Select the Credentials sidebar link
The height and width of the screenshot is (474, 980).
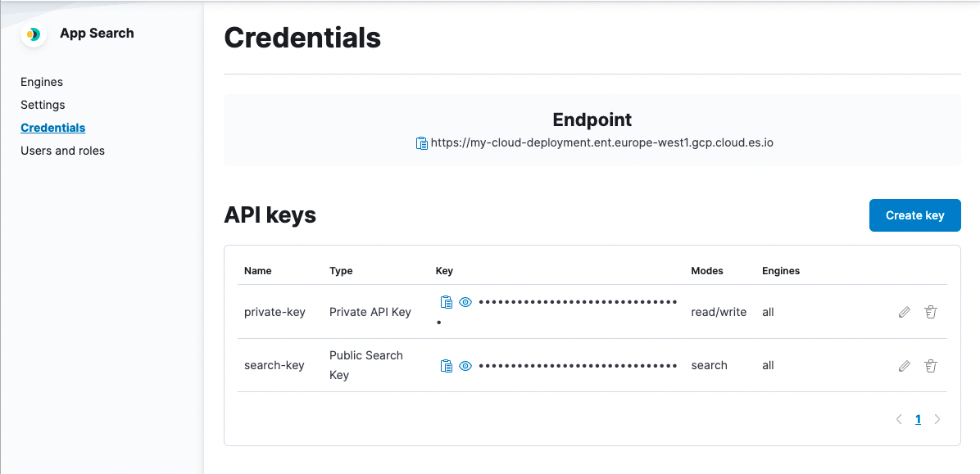coord(53,128)
